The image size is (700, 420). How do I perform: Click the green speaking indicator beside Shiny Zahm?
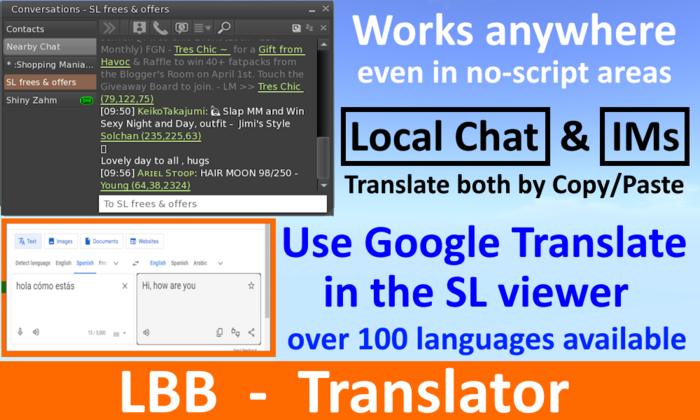(x=86, y=100)
